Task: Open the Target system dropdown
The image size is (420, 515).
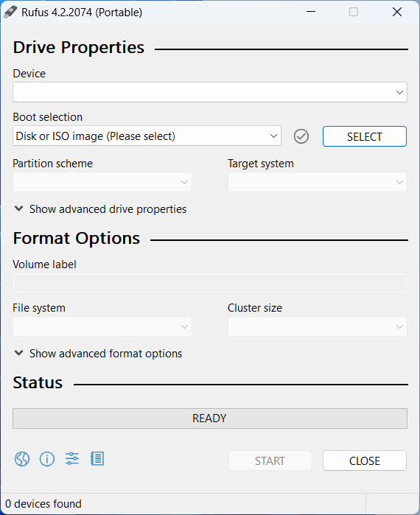Action: tap(318, 182)
